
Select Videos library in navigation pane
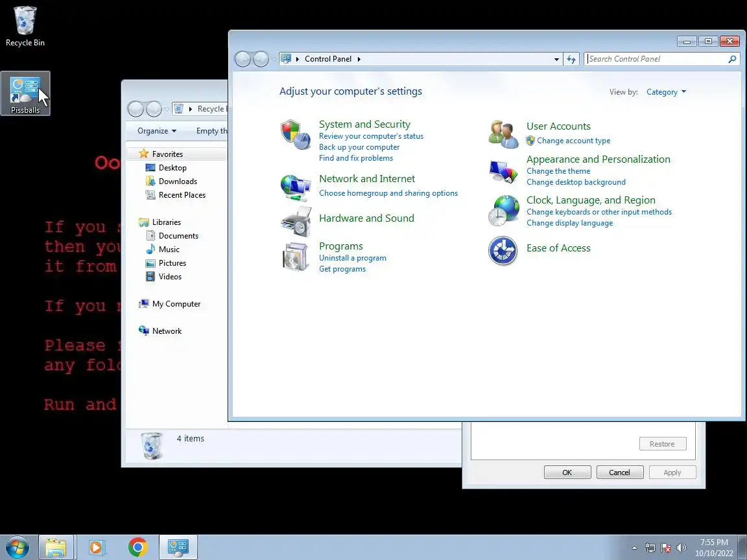170,277
